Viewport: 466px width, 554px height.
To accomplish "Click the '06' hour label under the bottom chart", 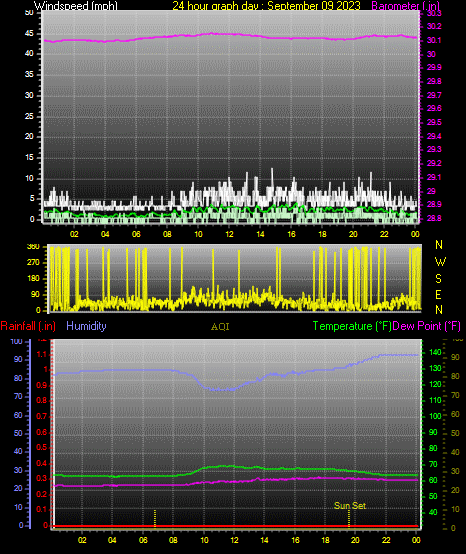I will coord(143,540).
